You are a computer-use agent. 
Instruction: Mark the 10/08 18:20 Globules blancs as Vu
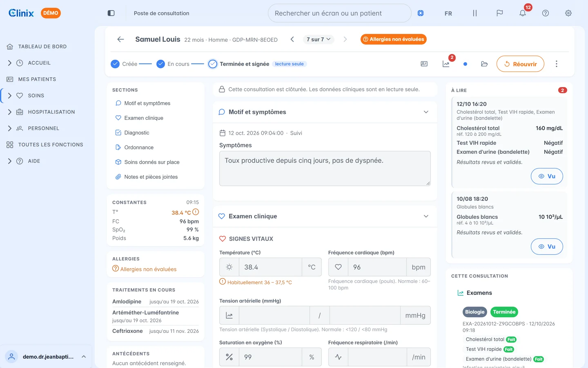point(547,247)
